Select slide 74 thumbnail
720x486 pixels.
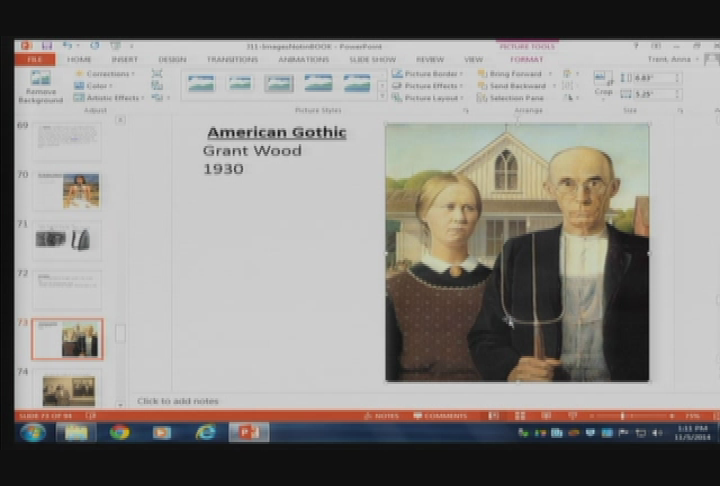tap(67, 388)
